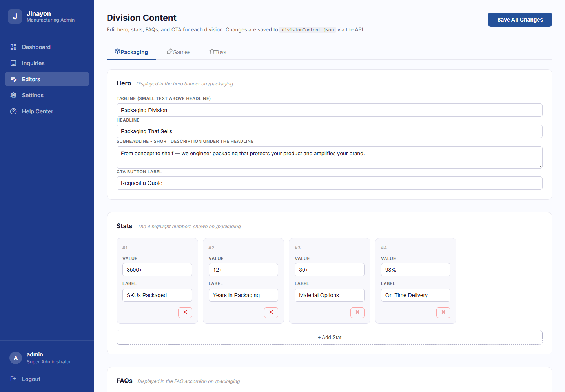
Task: Click the admin avatar circle
Action: pyautogui.click(x=16, y=358)
